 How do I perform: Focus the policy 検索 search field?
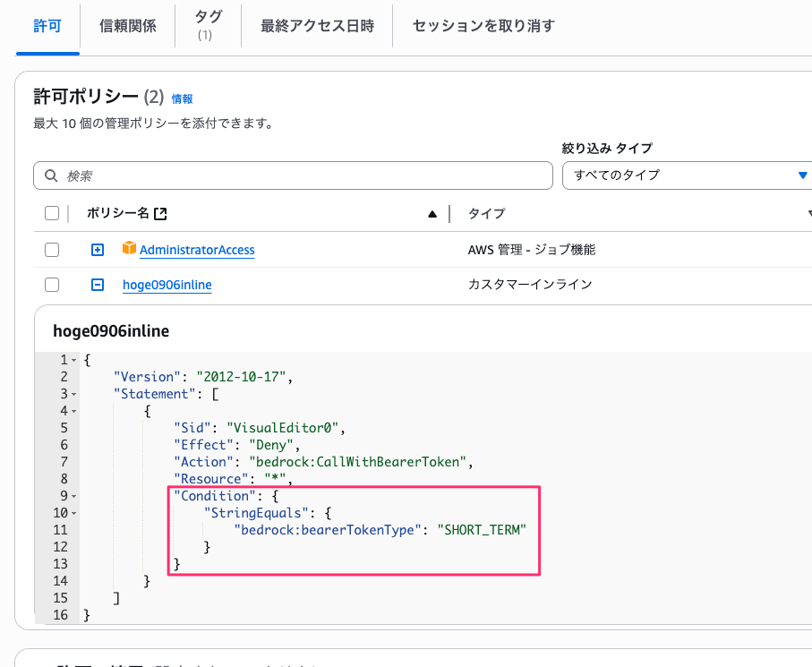[293, 175]
